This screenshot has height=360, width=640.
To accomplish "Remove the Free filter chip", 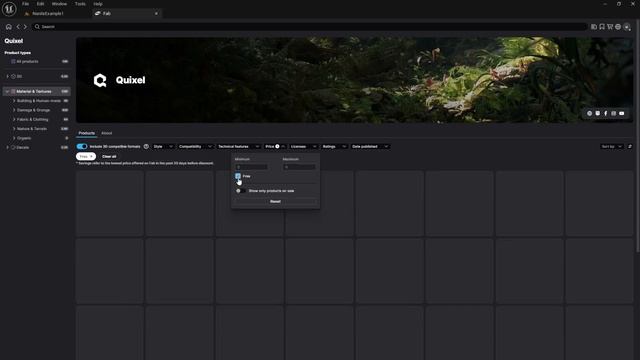I will (91, 157).
